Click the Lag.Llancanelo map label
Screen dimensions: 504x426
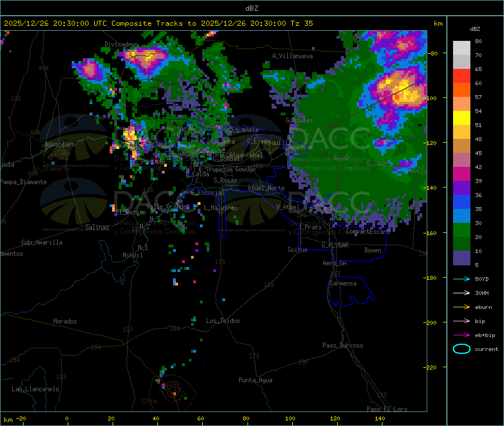[x=35, y=389]
